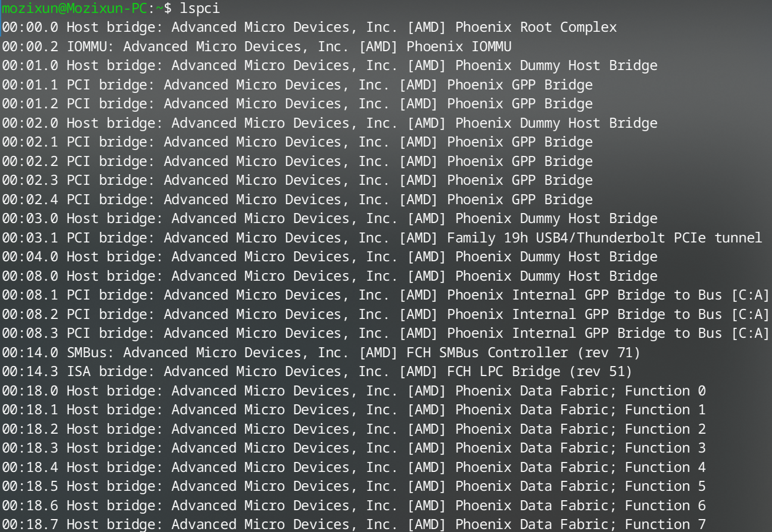Click the 00:01.0 Phoenix Dummy Host Bridge line
This screenshot has height=532, width=772.
point(330,65)
